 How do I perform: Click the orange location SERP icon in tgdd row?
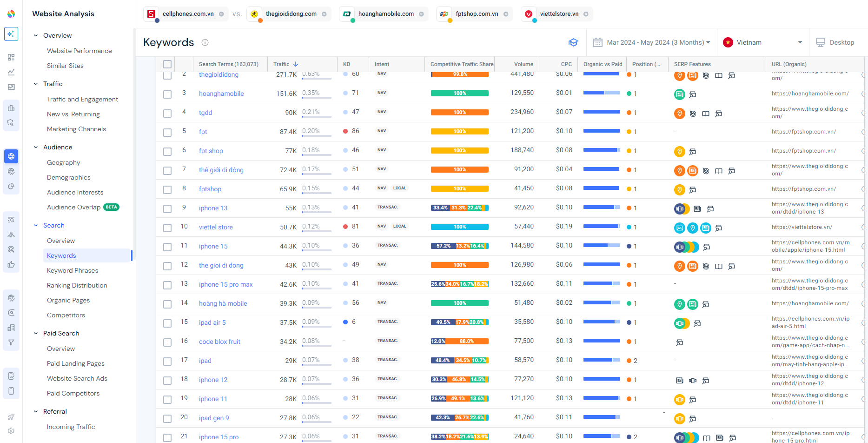click(680, 113)
